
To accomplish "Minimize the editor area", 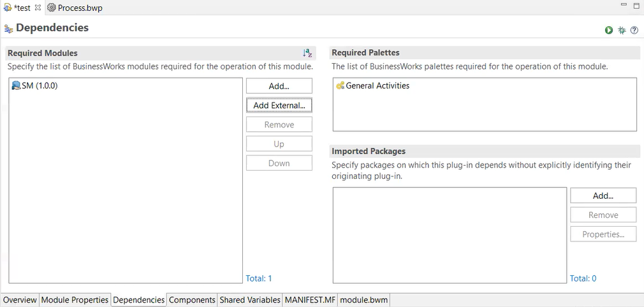I will [x=623, y=5].
